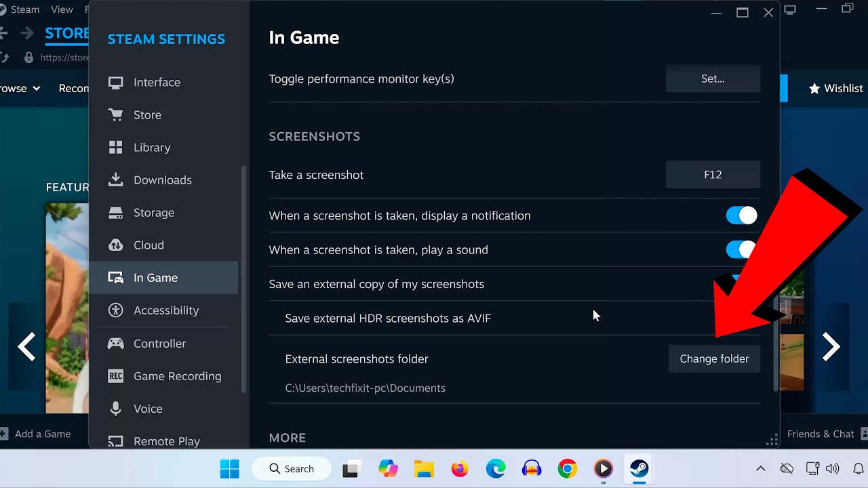Screen dimensions: 868x488
Task: Open the notifications bell in the tray
Action: pyautogui.click(x=858, y=468)
